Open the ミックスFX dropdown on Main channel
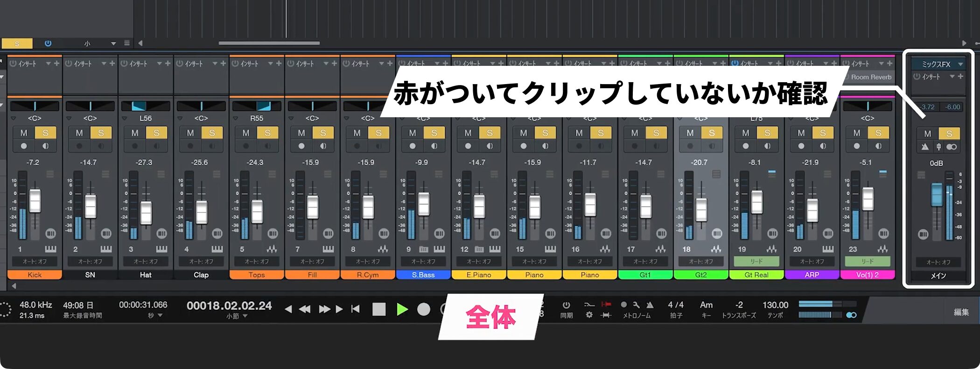The height and width of the screenshot is (369, 980). coord(960,64)
